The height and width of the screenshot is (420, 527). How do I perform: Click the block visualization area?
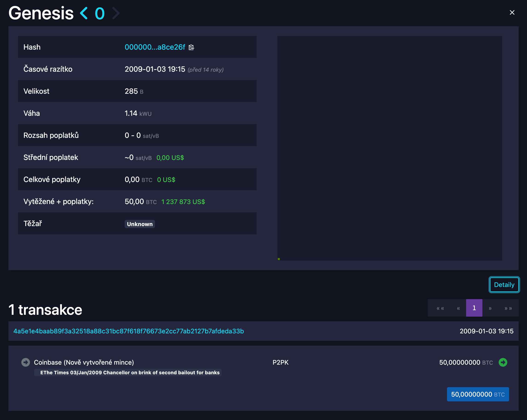(x=389, y=148)
